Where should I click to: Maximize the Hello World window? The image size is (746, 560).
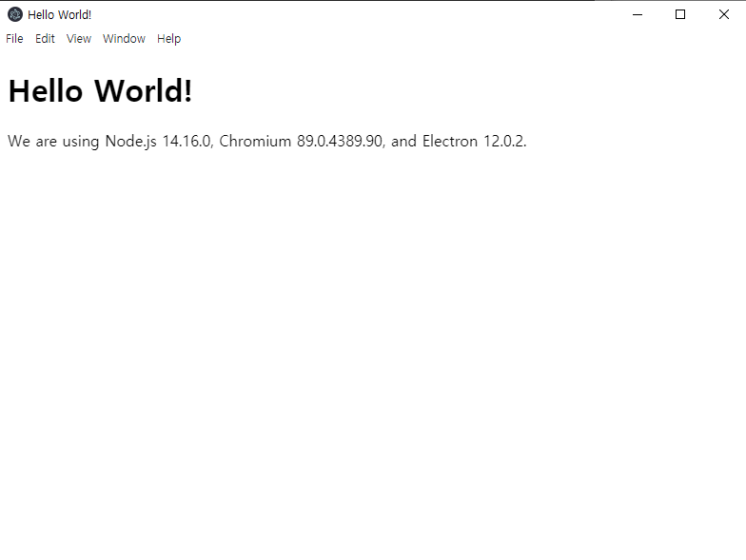pyautogui.click(x=680, y=15)
